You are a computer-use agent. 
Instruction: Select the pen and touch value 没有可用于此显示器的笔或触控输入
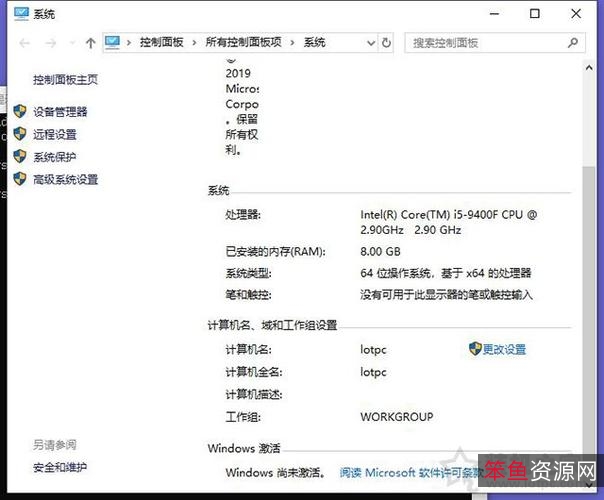point(446,295)
